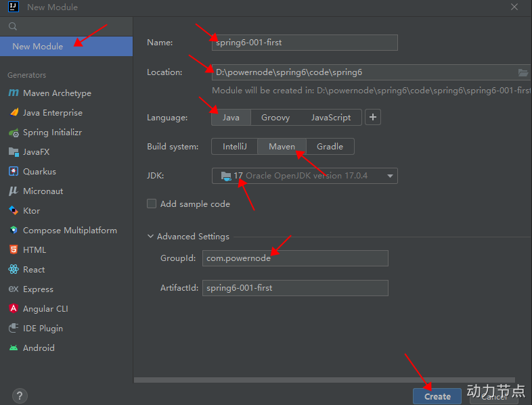Image resolution: width=532 pixels, height=405 pixels.
Task: Open the Location folder browse icon
Action: 523,72
